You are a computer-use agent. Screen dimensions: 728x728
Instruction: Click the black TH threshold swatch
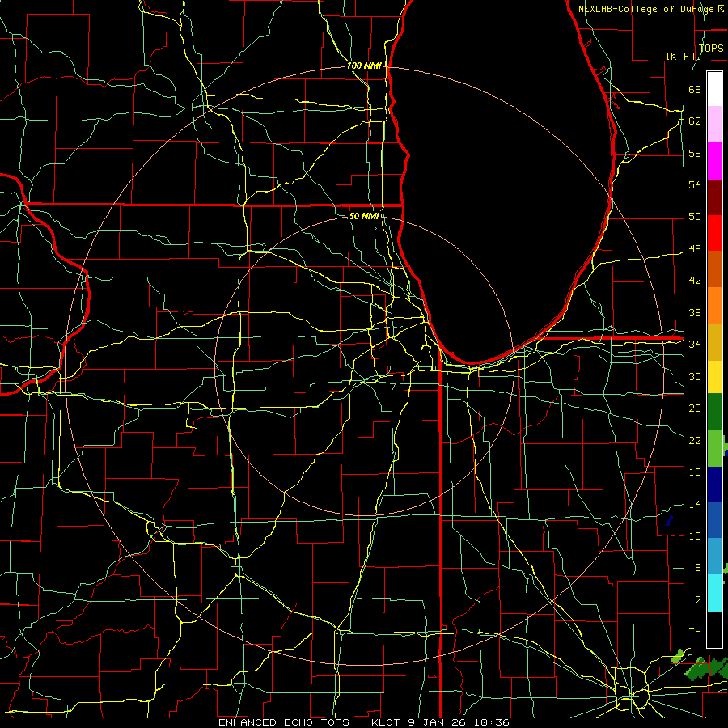point(714,629)
